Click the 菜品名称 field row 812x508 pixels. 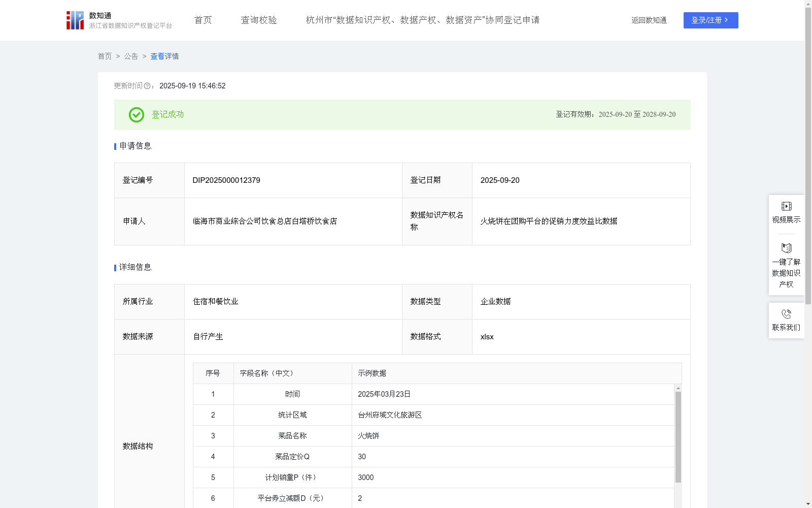pyautogui.click(x=433, y=436)
